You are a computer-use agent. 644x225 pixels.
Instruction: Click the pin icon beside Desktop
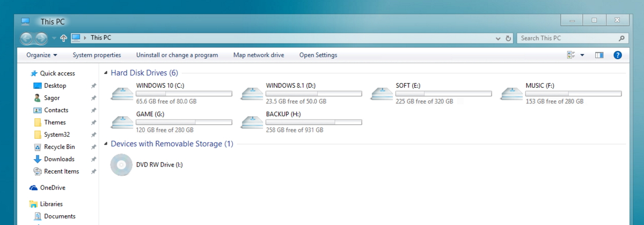(x=93, y=86)
